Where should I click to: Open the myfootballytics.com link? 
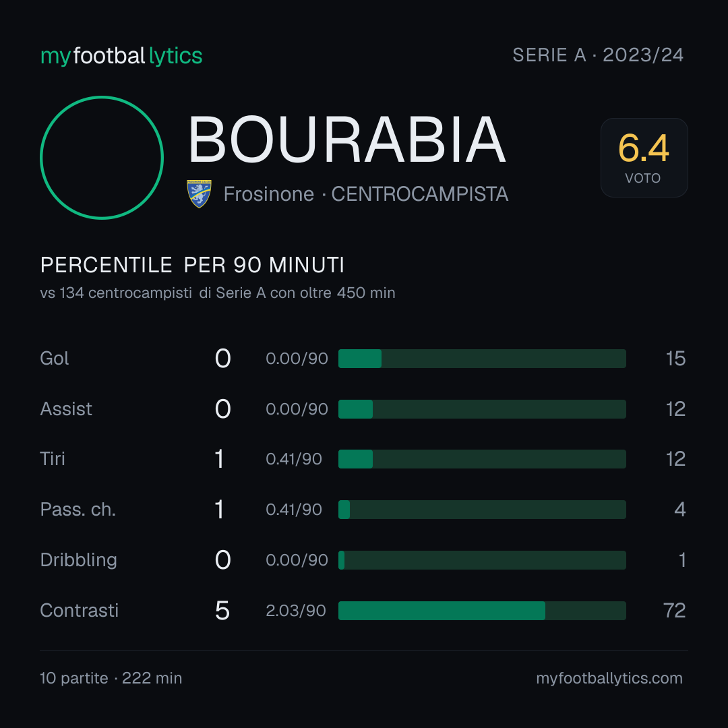[x=609, y=678]
